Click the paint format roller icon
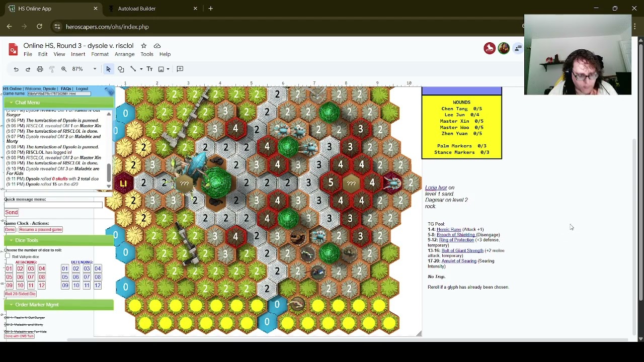This screenshot has width=644, height=362. pyautogui.click(x=51, y=69)
